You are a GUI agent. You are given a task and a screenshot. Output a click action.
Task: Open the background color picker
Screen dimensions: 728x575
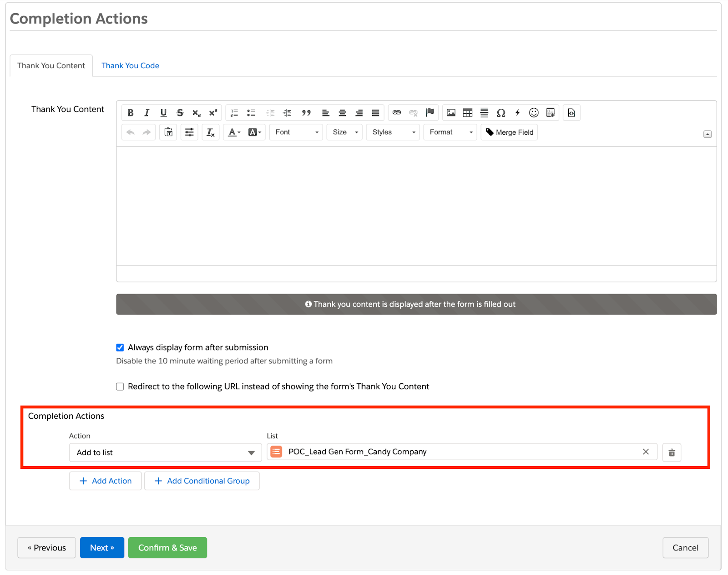point(255,132)
